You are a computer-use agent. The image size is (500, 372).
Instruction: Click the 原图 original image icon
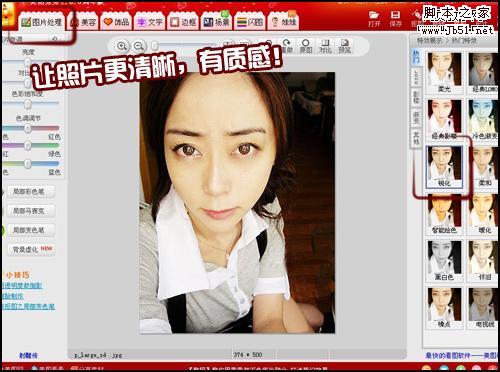(305, 46)
